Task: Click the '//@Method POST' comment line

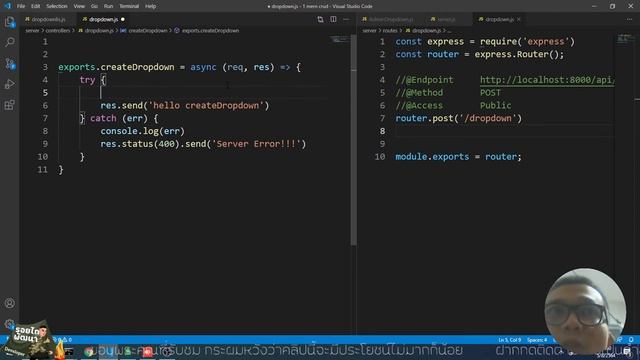Action: pos(448,93)
